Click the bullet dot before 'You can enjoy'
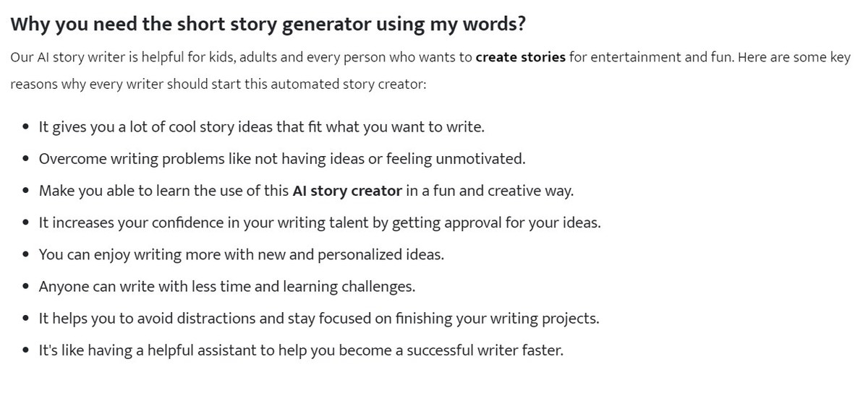 [26, 255]
